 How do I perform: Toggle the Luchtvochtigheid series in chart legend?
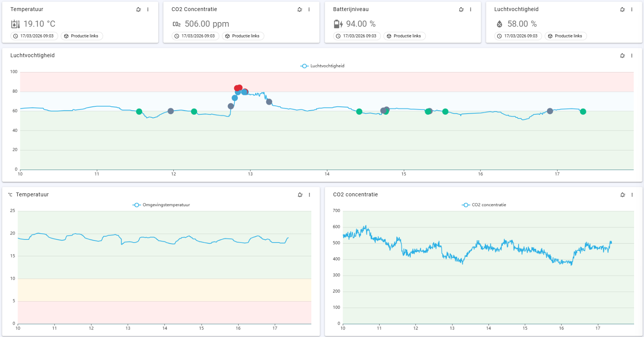322,66
